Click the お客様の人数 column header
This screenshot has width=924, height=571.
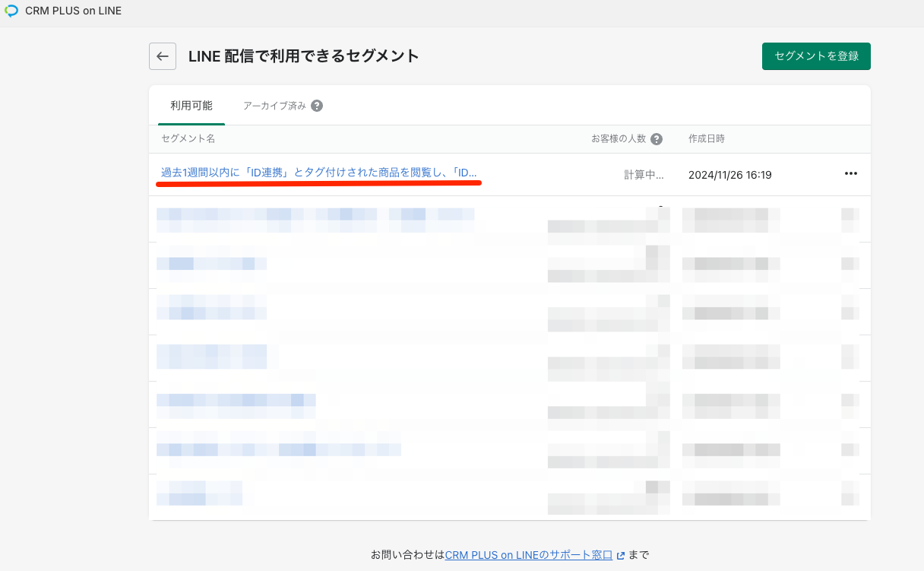(x=619, y=139)
